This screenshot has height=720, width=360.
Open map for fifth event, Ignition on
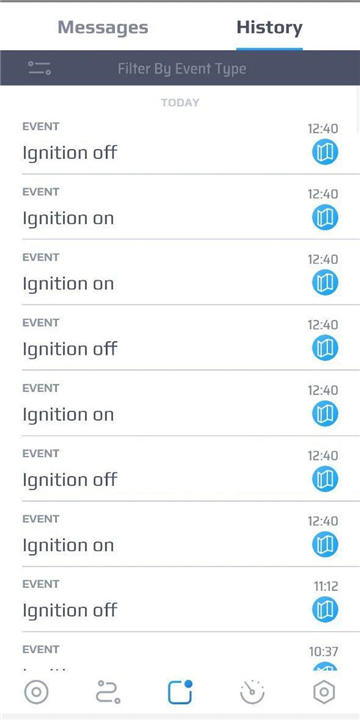pos(325,413)
